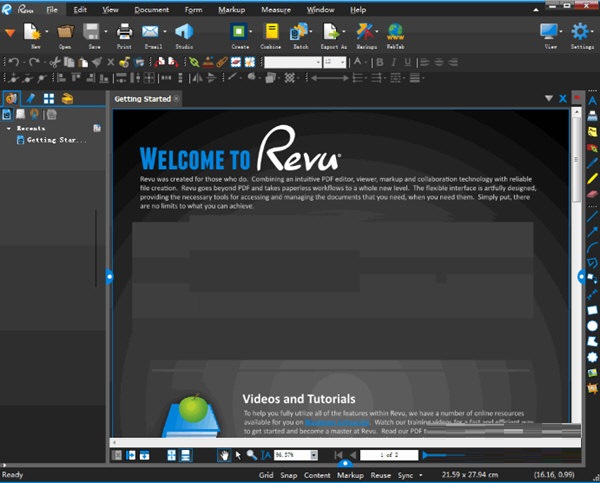The width and height of the screenshot is (600, 483).
Task: Switch to the Getting Started tab
Action: [143, 99]
